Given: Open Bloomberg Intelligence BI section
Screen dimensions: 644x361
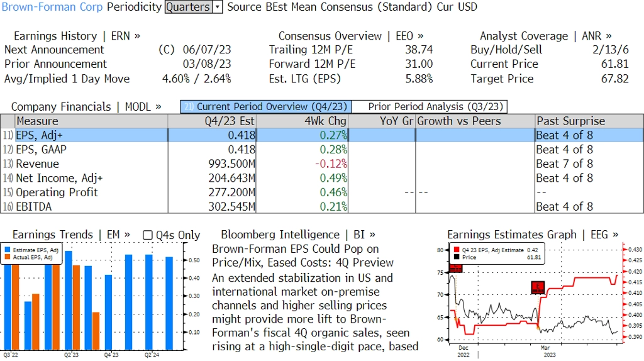Looking at the screenshot, I should (x=298, y=235).
